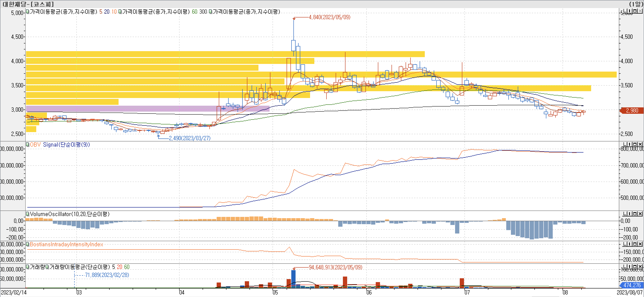Maximize the OBV indicator panel

coord(635,144)
